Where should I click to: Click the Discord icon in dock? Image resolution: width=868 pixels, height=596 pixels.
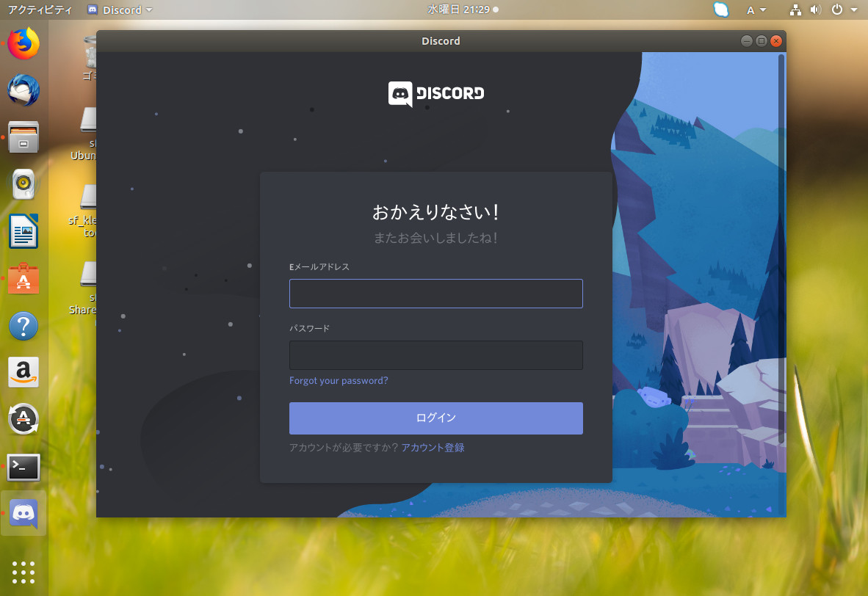[x=23, y=514]
